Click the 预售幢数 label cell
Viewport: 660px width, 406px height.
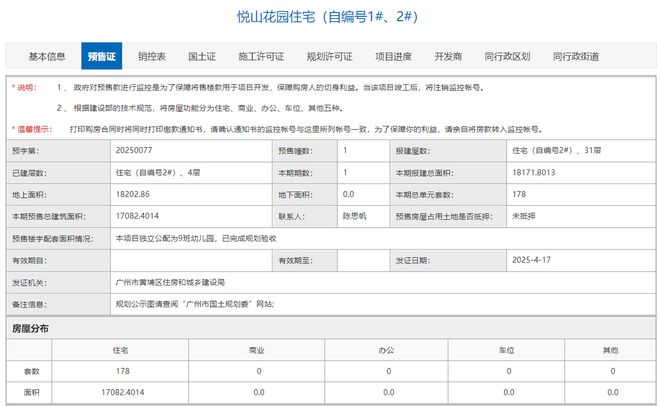point(305,151)
